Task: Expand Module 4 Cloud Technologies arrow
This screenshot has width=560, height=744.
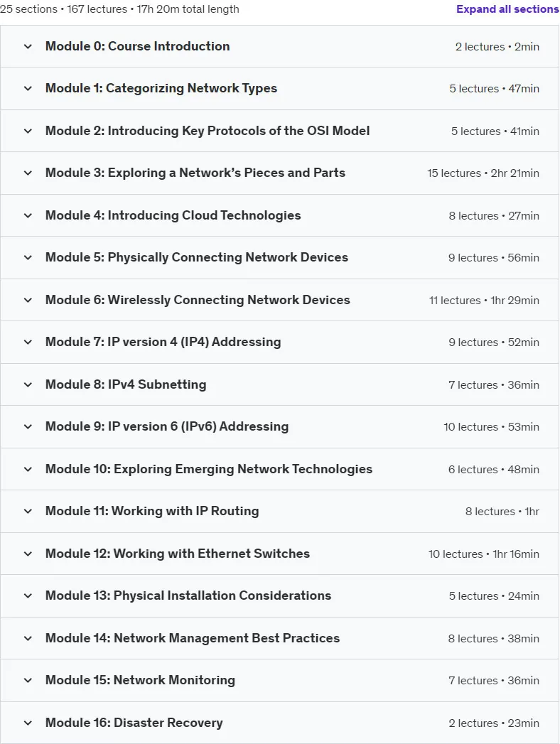Action: coord(28,215)
